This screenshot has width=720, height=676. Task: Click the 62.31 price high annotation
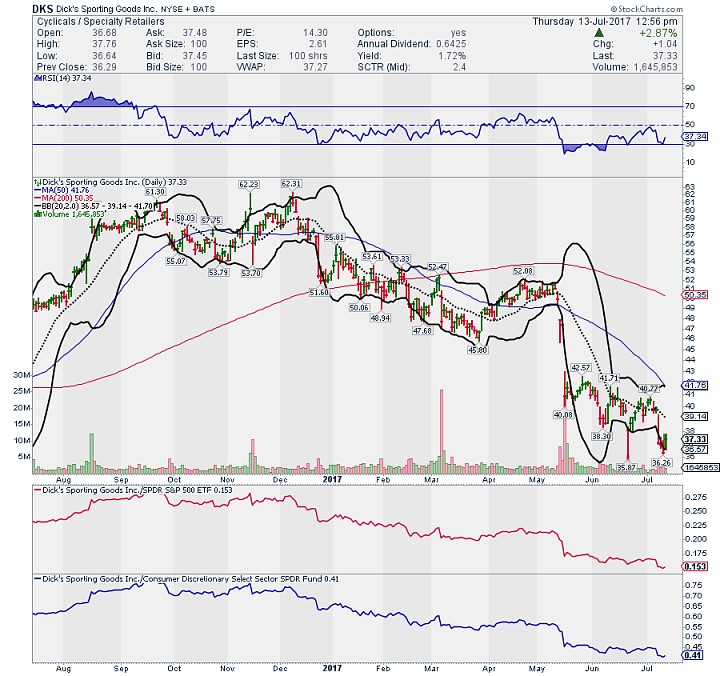[x=291, y=184]
